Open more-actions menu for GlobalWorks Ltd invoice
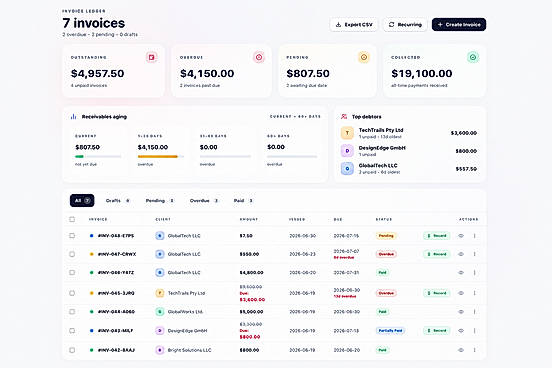The height and width of the screenshot is (368, 552). coord(475,312)
